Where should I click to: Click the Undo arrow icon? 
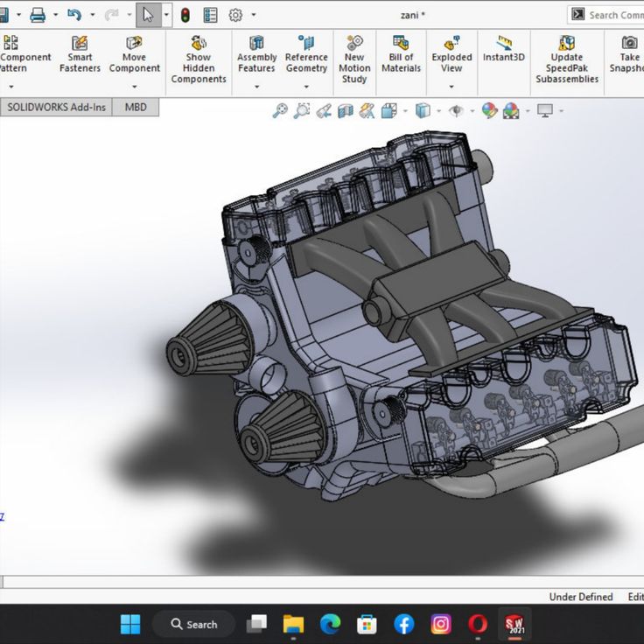[74, 15]
